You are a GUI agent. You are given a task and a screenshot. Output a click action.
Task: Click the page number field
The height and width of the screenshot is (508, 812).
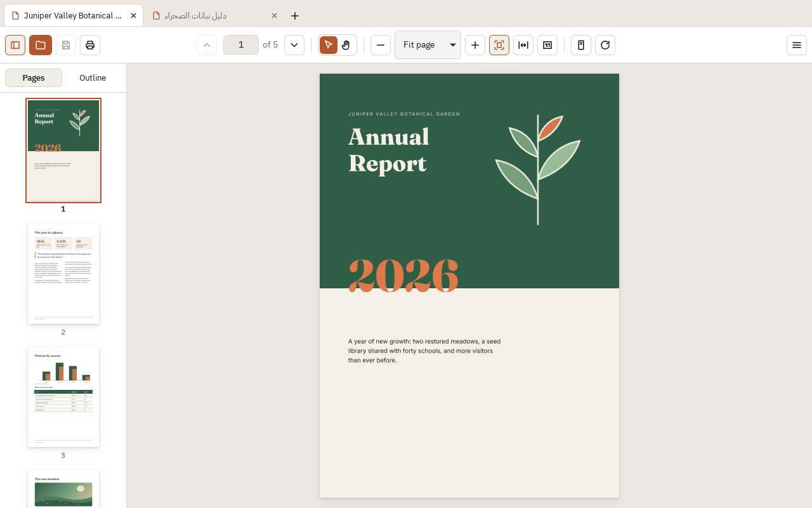(241, 44)
